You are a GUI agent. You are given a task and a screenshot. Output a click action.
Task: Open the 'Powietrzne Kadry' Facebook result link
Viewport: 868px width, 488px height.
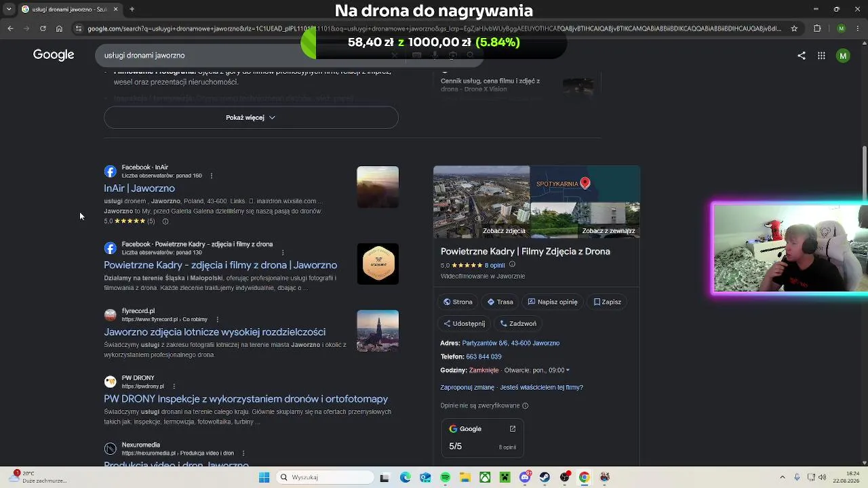point(220,265)
